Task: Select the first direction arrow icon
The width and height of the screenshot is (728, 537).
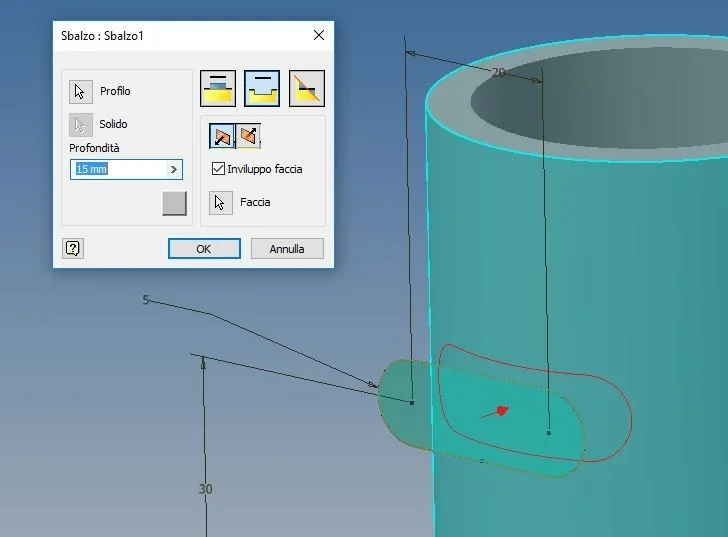Action: [x=222, y=136]
